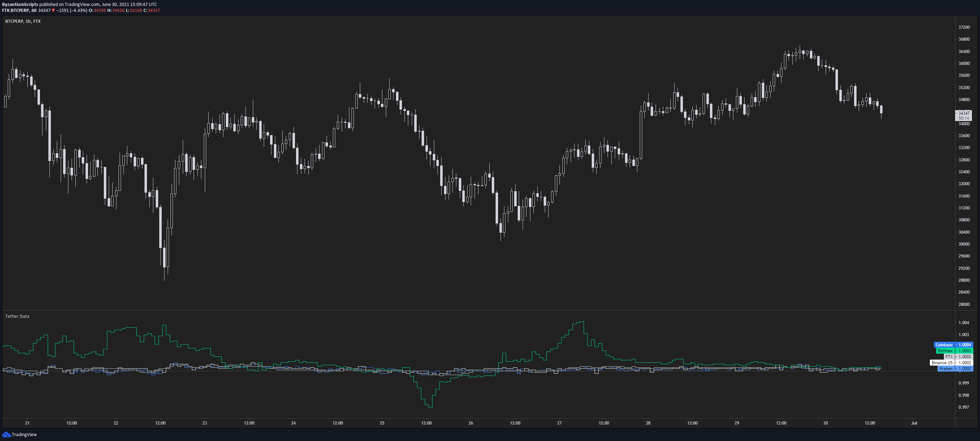Screen dimensions: 980x441
Task: Click the '30' date label on time axis
Action: (825, 423)
